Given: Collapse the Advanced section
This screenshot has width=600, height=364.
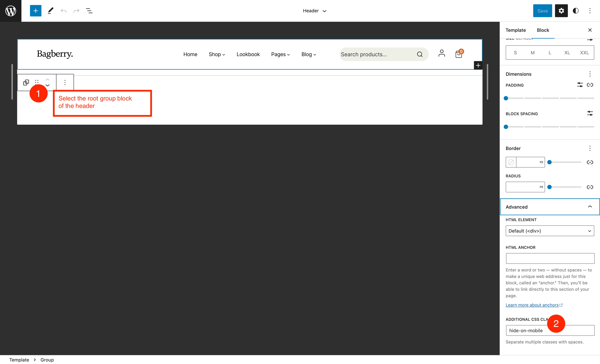Looking at the screenshot, I should tap(590, 206).
